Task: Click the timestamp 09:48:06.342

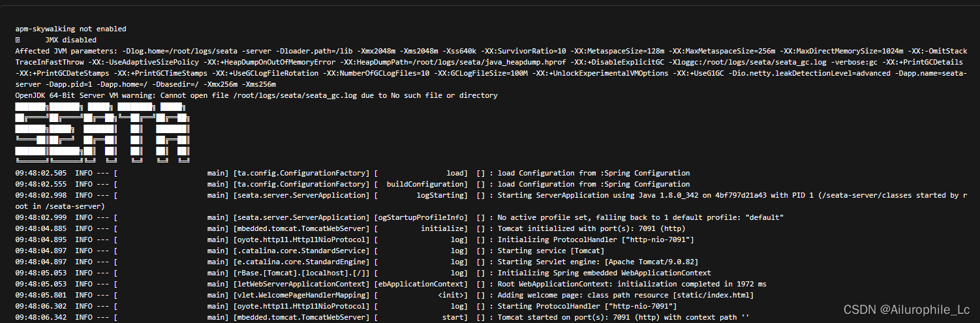Action: tap(41, 317)
